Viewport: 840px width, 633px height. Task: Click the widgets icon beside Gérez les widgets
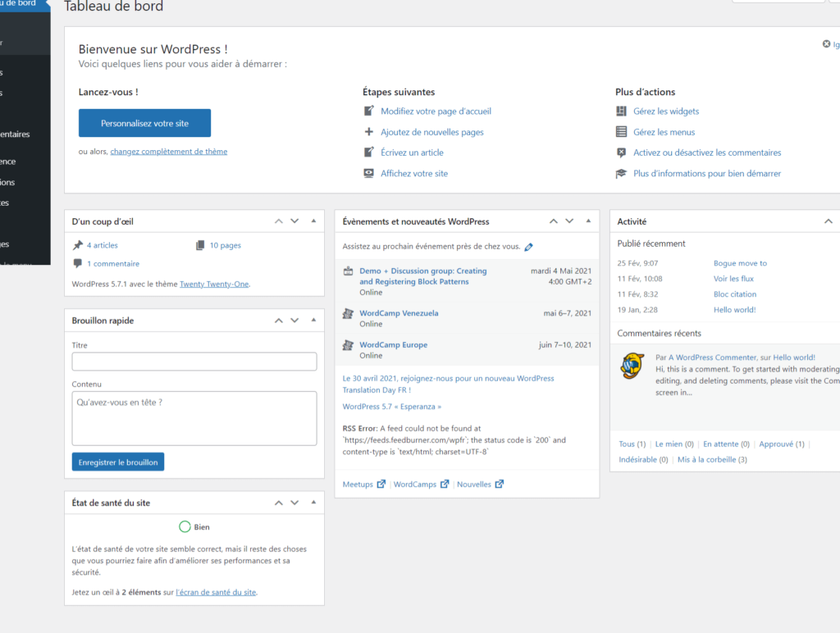pyautogui.click(x=622, y=111)
